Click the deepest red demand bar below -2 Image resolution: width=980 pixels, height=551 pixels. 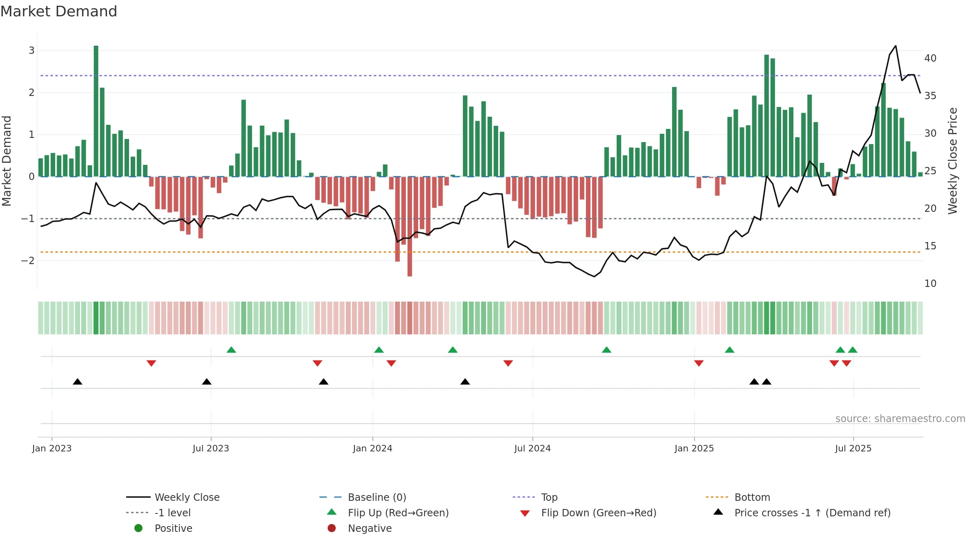coord(410,227)
